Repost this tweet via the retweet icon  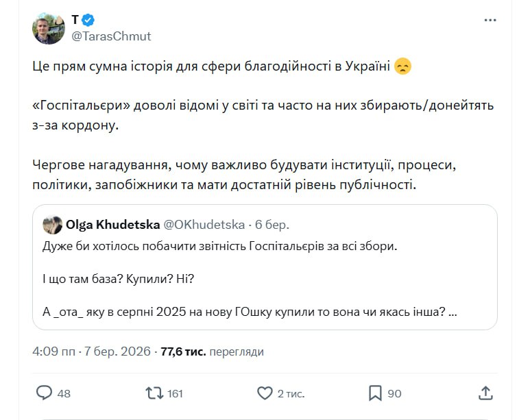coord(154,393)
